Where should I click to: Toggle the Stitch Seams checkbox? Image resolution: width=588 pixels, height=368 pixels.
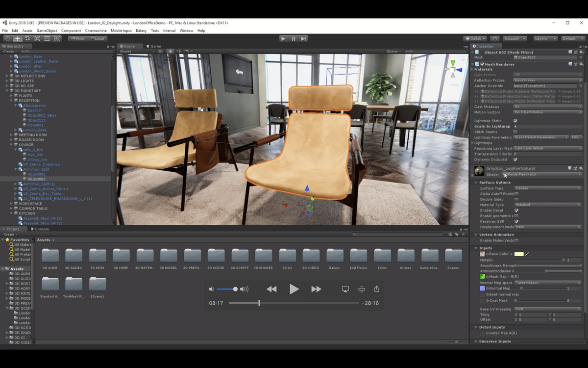tap(515, 132)
